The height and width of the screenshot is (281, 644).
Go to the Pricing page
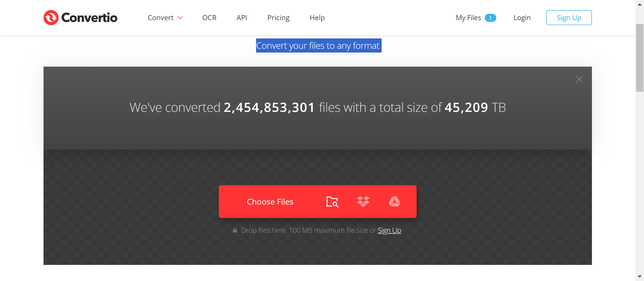[278, 18]
